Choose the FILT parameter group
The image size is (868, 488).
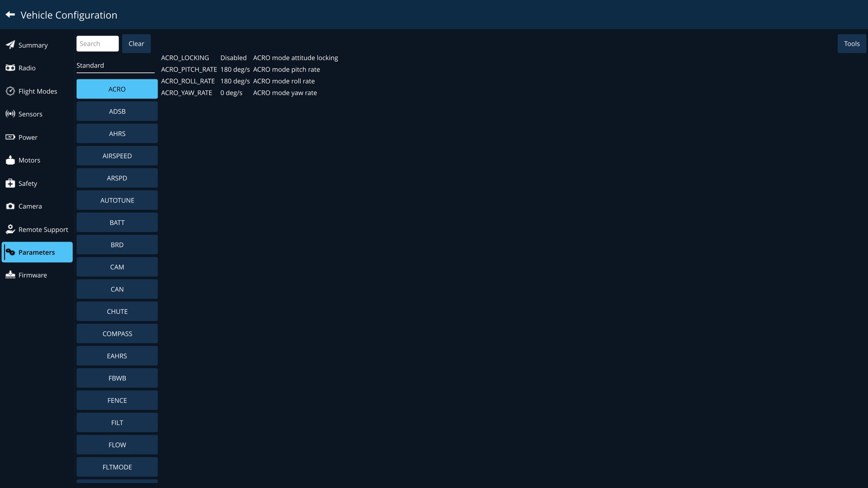[x=117, y=422]
